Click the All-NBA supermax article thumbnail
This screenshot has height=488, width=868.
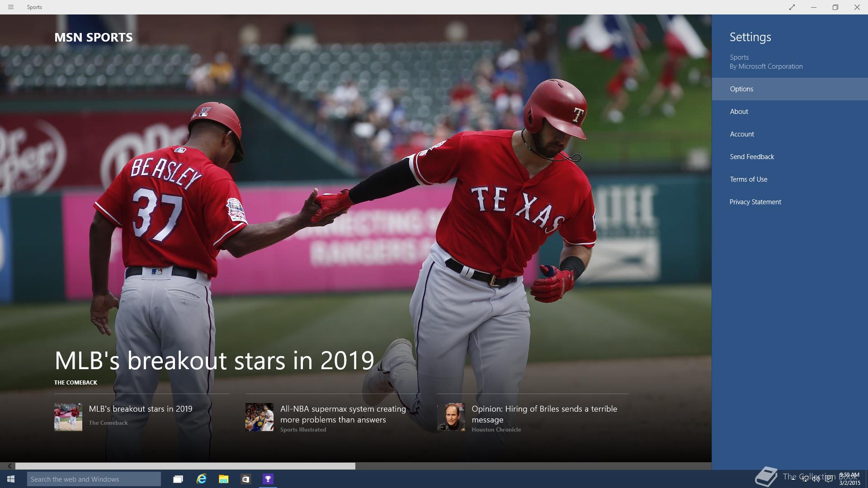pos(259,417)
